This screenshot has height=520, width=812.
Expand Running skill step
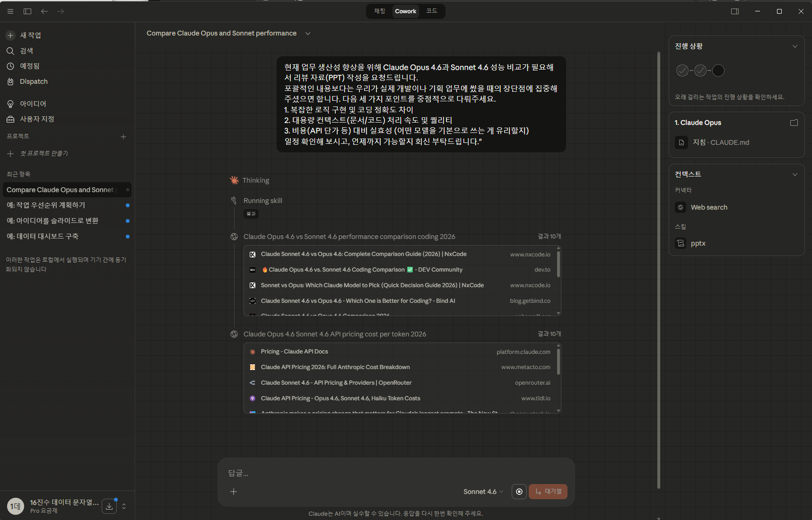(263, 201)
